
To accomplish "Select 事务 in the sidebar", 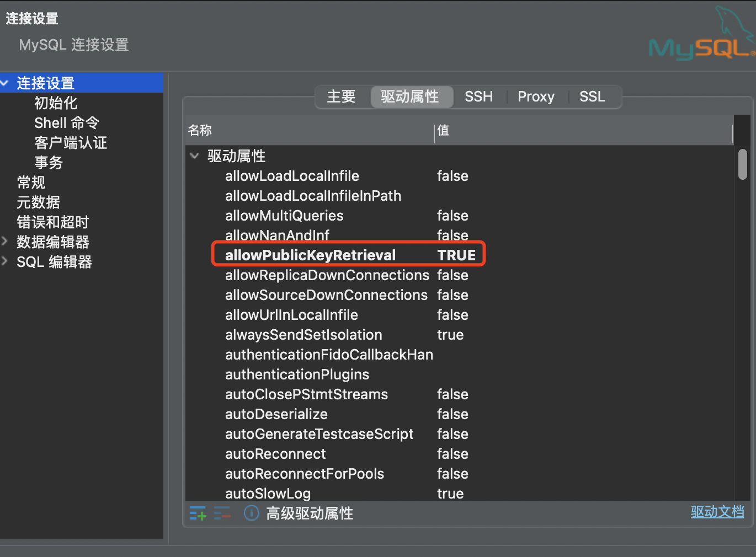I will point(49,163).
